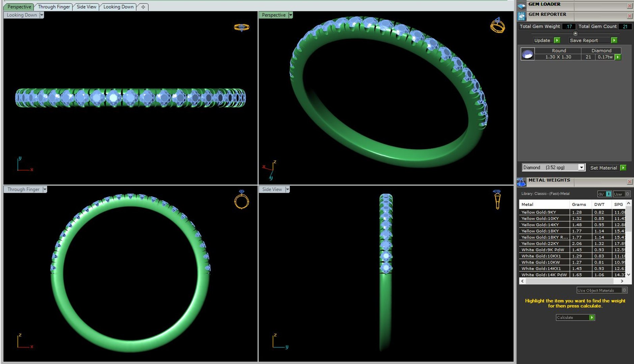This screenshot has width=634, height=364.
Task: Click the Gem Reporter panel icon
Action: click(x=522, y=16)
